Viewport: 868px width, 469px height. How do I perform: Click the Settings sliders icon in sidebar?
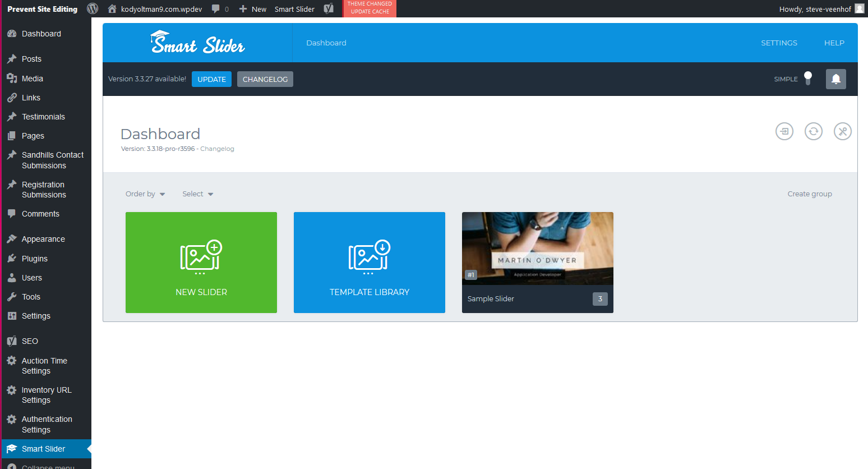(x=12, y=316)
